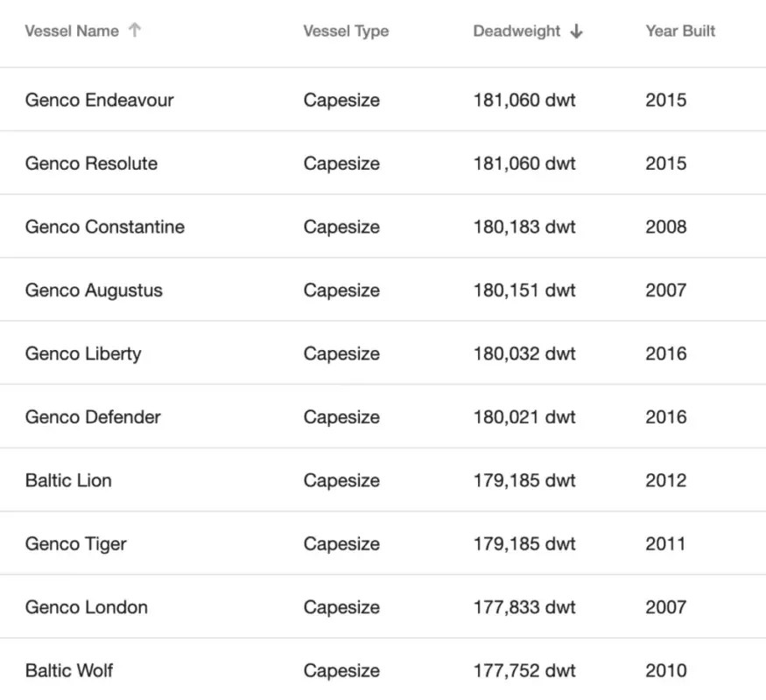
Task: Click the descending sort arrow beside Deadweight
Action: click(577, 31)
